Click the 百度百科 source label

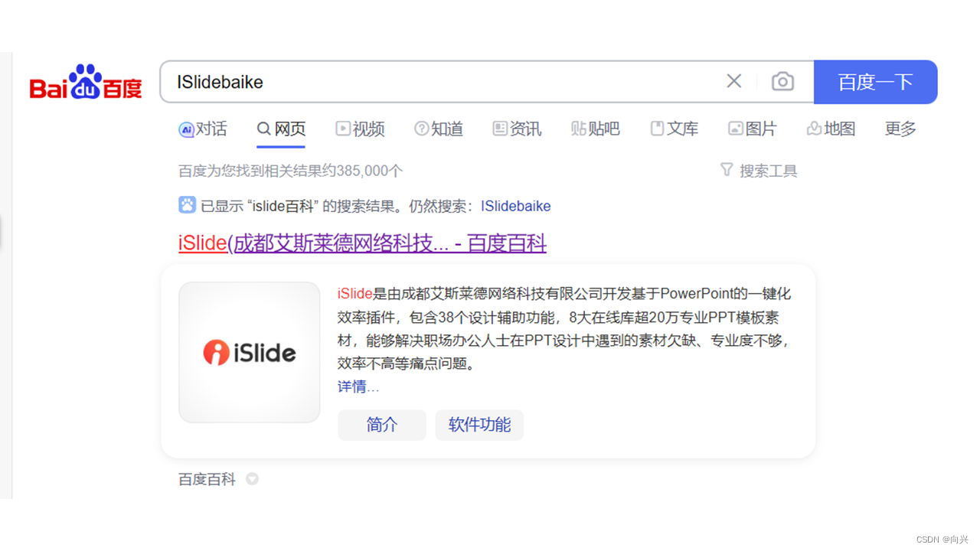click(207, 479)
